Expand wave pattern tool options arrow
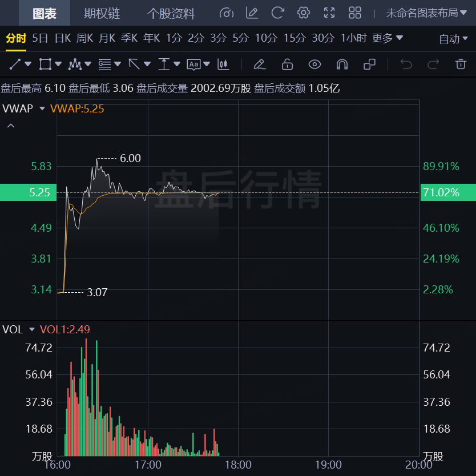Image resolution: width=476 pixels, height=476 pixels. click(88, 64)
